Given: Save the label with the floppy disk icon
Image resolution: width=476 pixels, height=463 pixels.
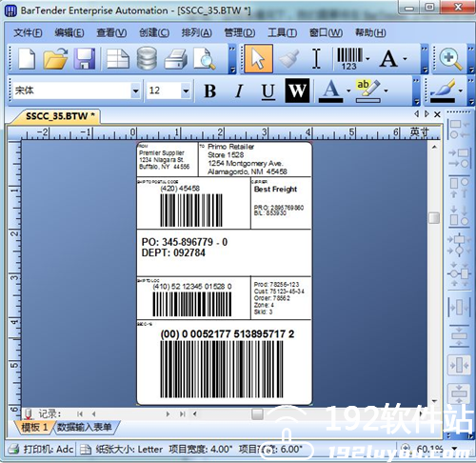Looking at the screenshot, I should pos(85,58).
